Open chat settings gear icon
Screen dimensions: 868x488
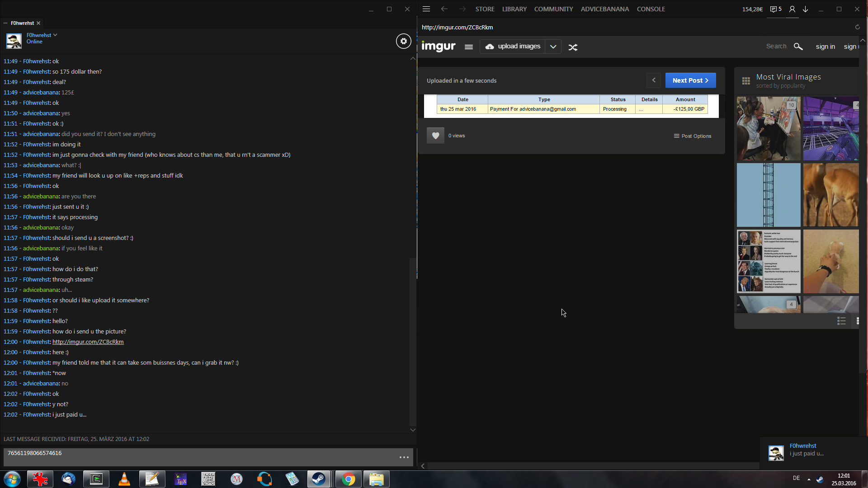pos(403,41)
